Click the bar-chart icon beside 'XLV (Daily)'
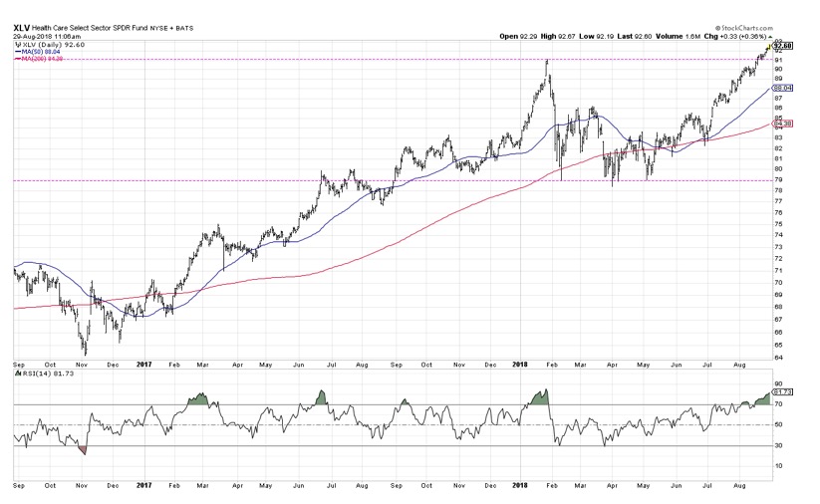820x504 pixels. pyautogui.click(x=17, y=45)
